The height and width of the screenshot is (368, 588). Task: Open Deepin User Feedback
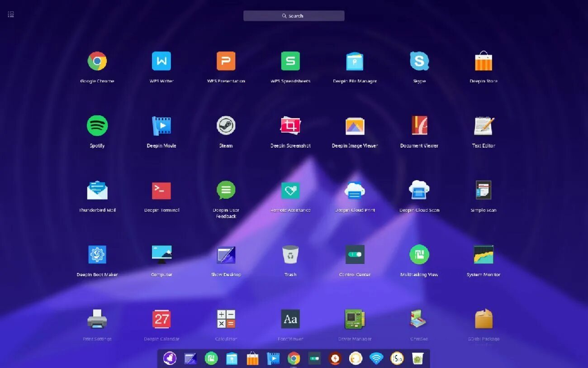coord(226,190)
